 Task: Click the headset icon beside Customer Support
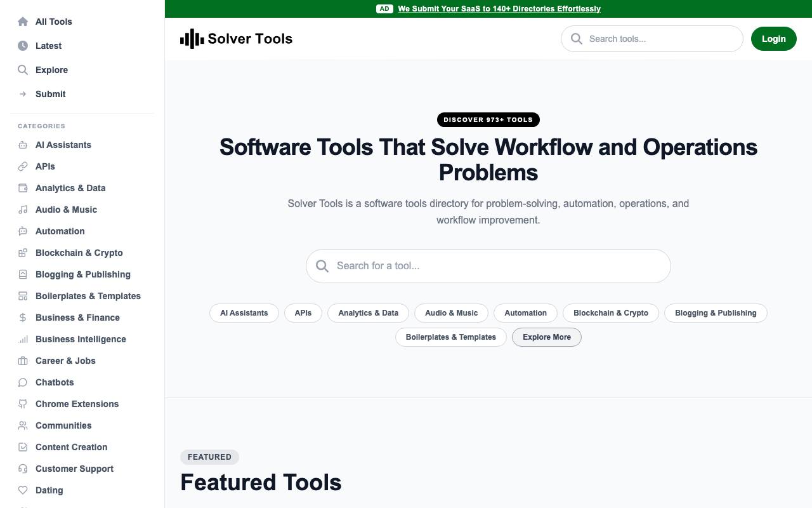coord(23,469)
